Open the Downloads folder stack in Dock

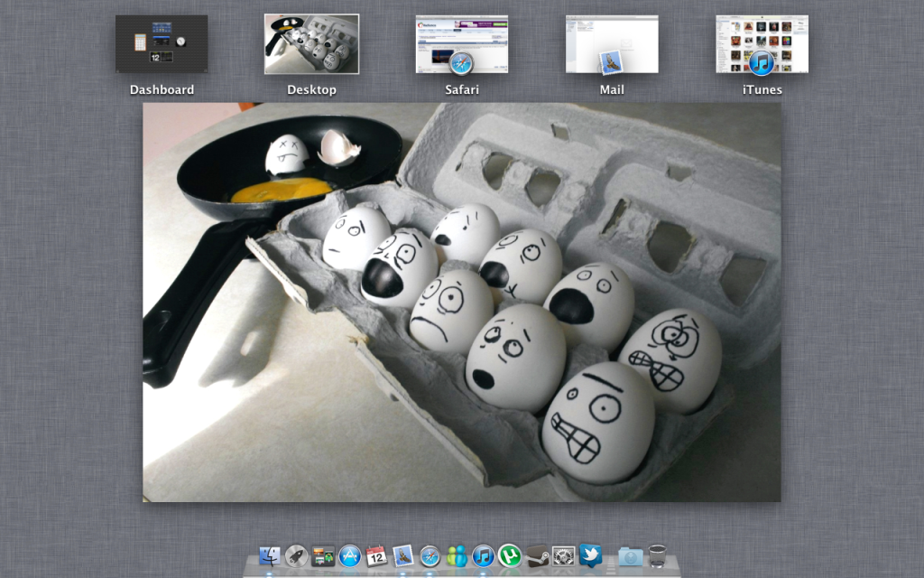point(630,555)
